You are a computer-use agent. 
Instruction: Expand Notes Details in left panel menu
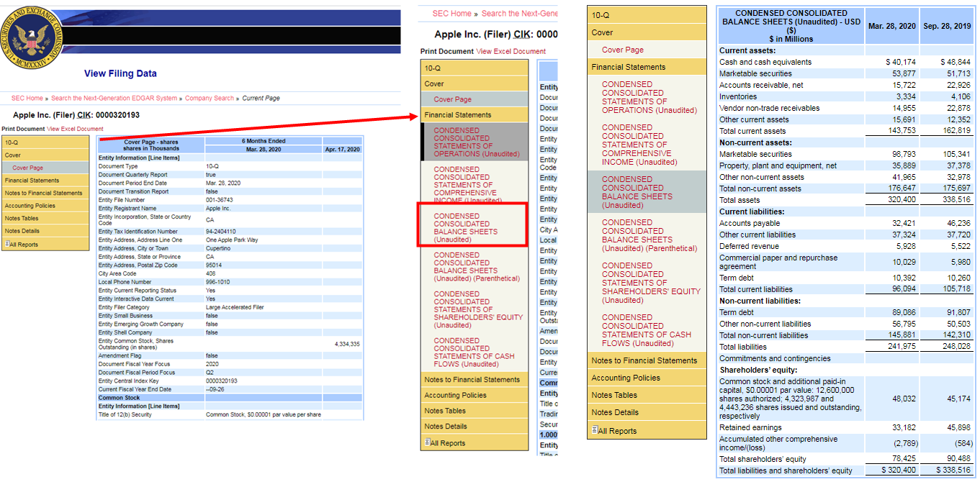[45, 231]
